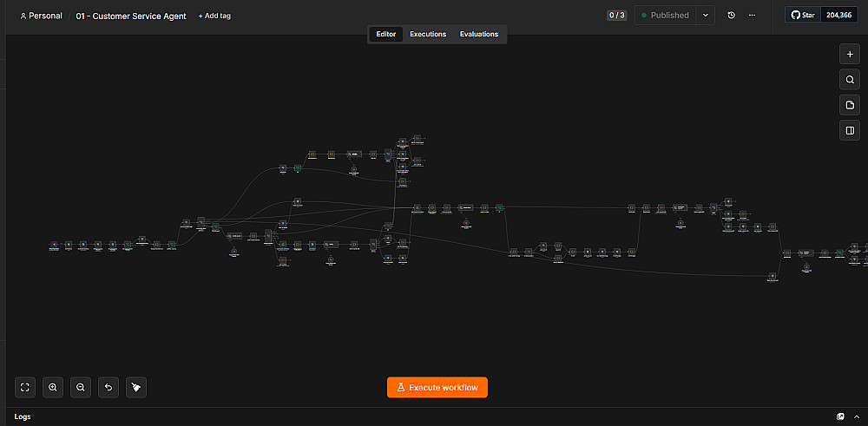
Task: Click the GitHub Star button
Action: 803,16
